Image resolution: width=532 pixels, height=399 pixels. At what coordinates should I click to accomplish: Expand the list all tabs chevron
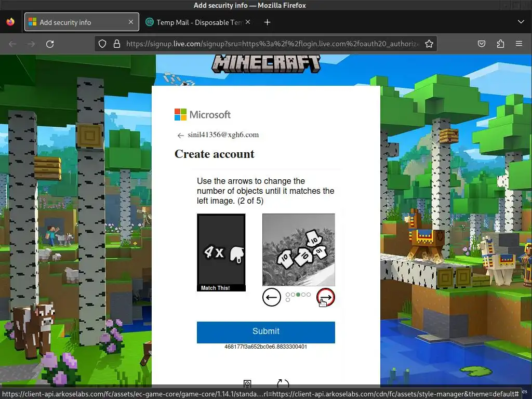pyautogui.click(x=521, y=22)
